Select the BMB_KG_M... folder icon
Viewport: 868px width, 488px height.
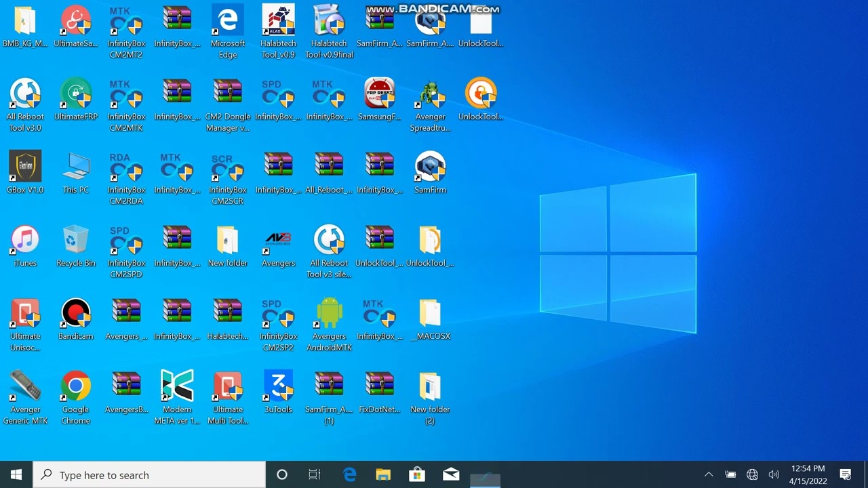pyautogui.click(x=25, y=20)
